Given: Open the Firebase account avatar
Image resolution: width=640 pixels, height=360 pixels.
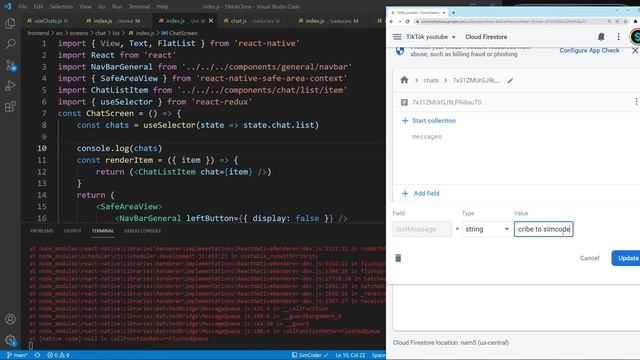Looking at the screenshot, I should coord(635,37).
